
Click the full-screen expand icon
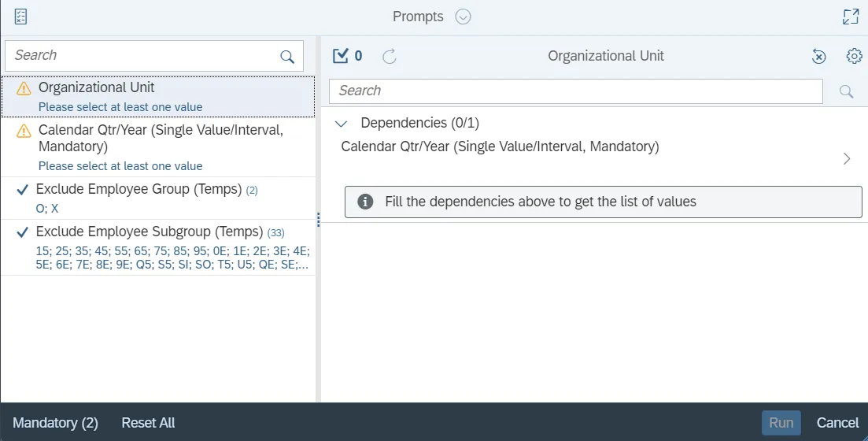coord(850,17)
